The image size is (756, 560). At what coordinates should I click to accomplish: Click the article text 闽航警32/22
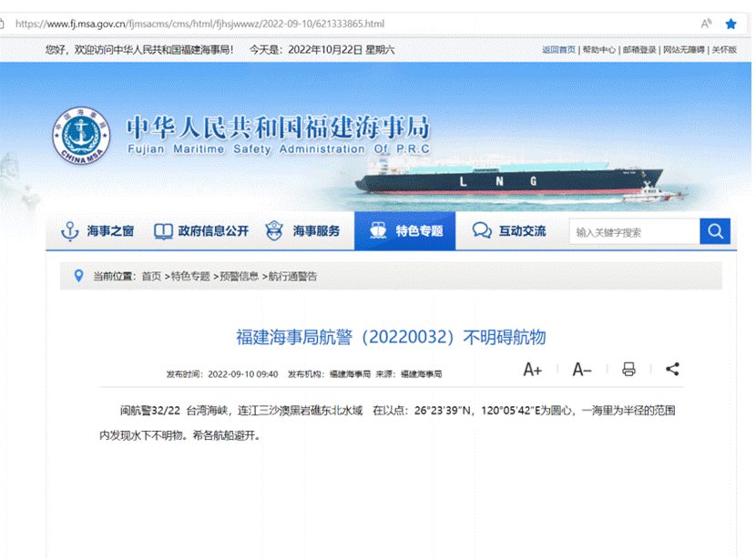(x=149, y=411)
